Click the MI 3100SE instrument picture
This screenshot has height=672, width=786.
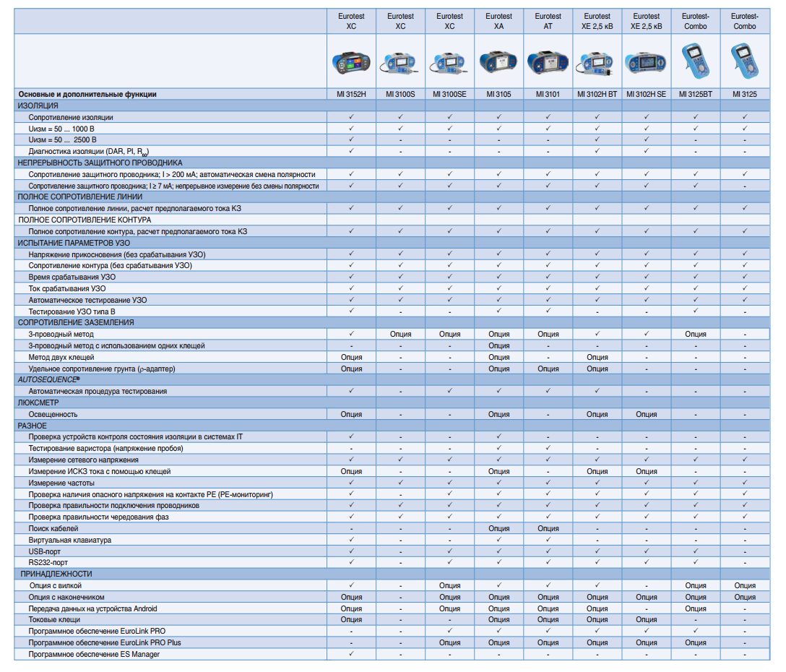(449, 64)
